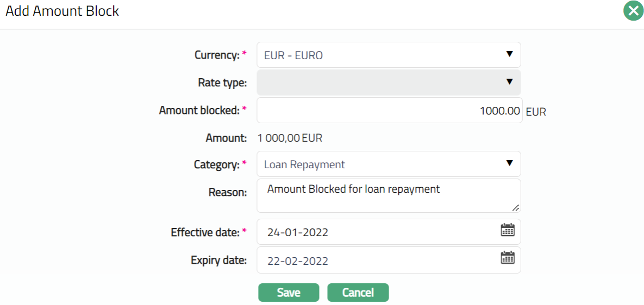This screenshot has width=644, height=305.
Task: Open the Effective date calendar picker
Action: coord(507,230)
